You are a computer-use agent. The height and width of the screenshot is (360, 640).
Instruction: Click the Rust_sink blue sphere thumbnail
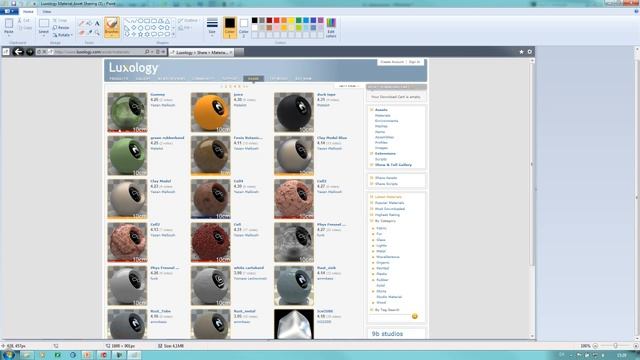[x=294, y=286]
